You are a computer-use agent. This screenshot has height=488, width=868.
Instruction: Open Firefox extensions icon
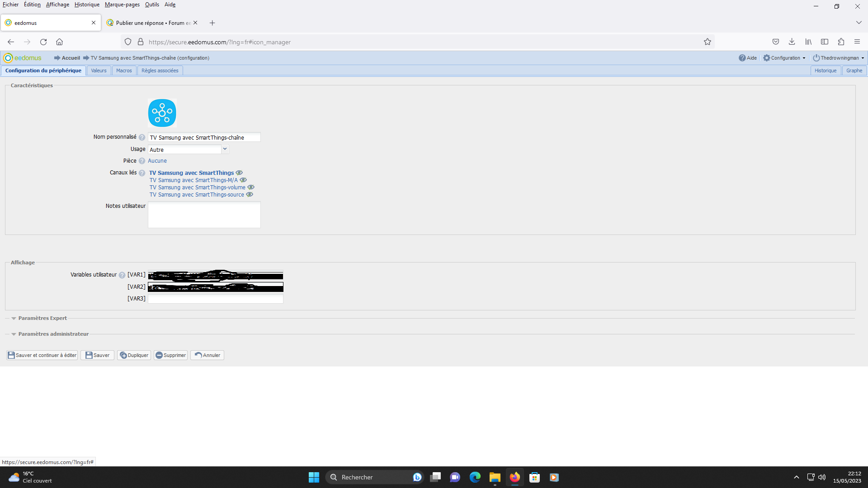tap(841, 42)
